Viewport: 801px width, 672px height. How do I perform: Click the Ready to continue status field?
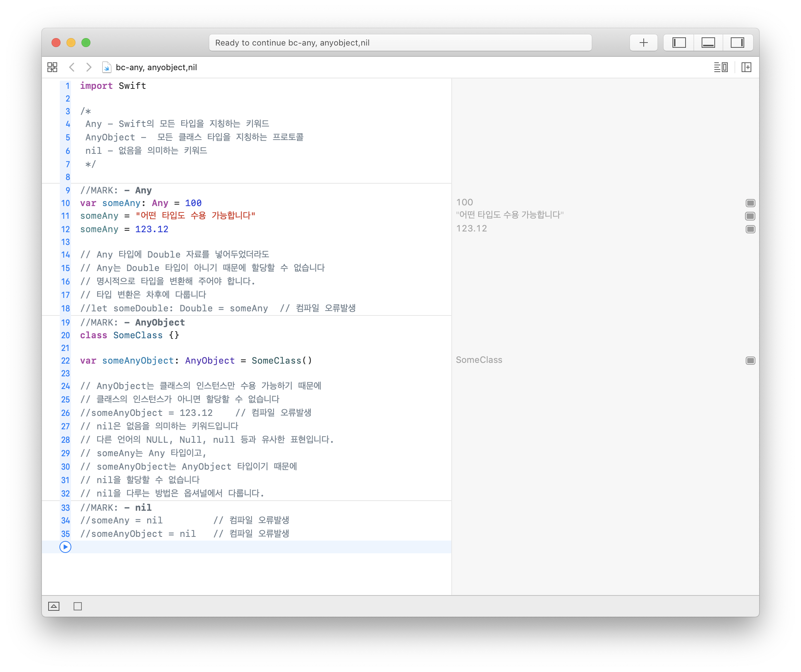coord(400,43)
